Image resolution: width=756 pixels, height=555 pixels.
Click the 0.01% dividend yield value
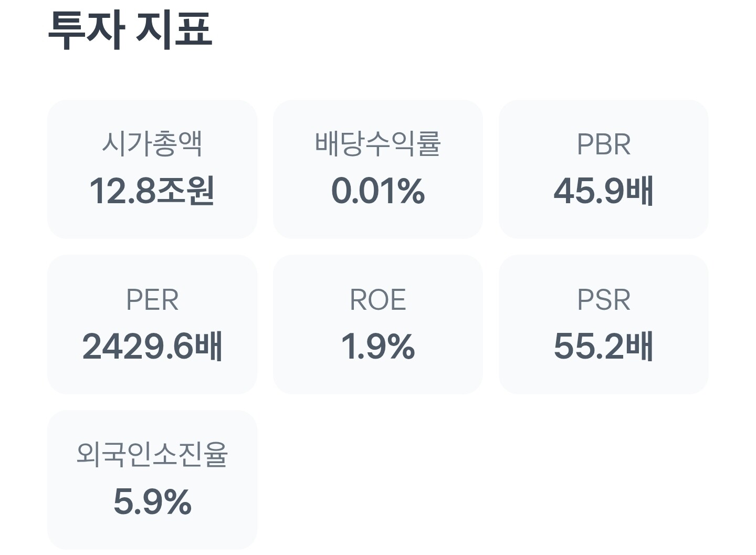(x=377, y=191)
